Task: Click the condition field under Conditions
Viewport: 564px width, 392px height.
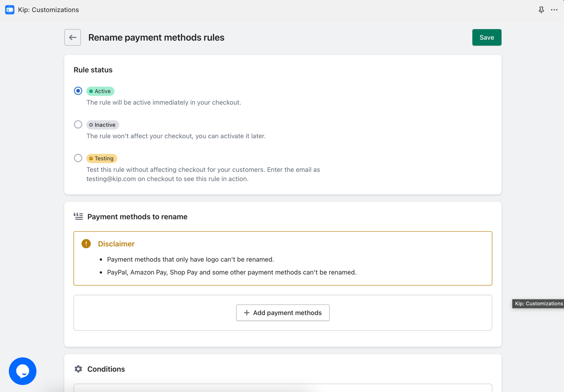Action: [283, 389]
